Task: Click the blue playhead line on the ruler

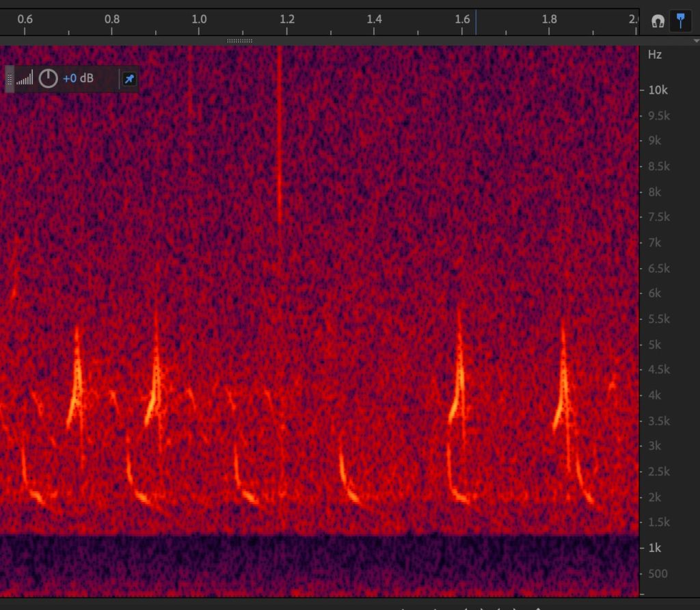Action: coord(476,19)
